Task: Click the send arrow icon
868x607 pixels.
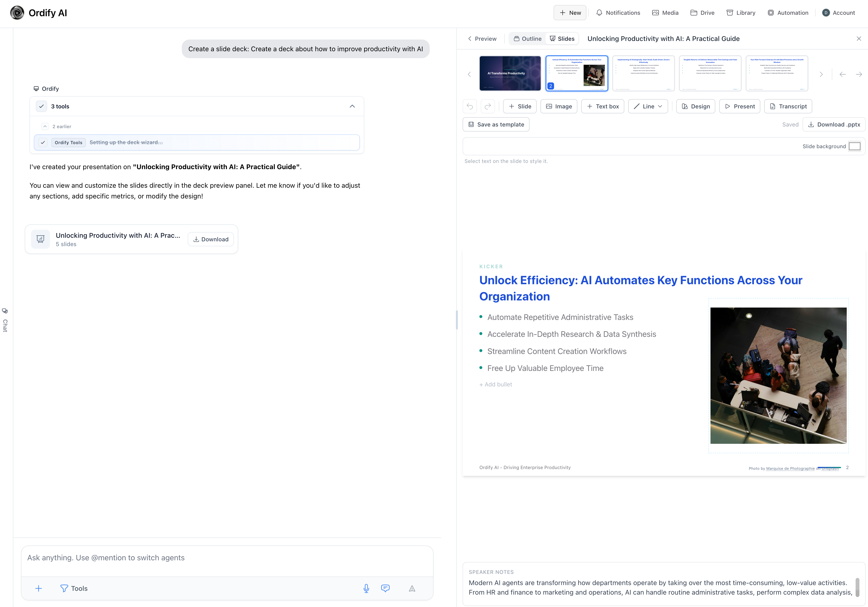Action: tap(412, 588)
